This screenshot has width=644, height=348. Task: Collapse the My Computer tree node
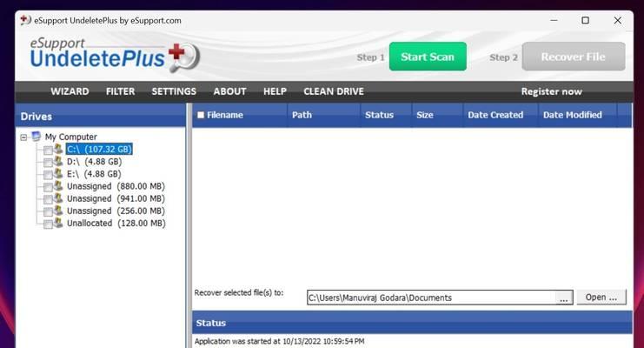[x=23, y=137]
